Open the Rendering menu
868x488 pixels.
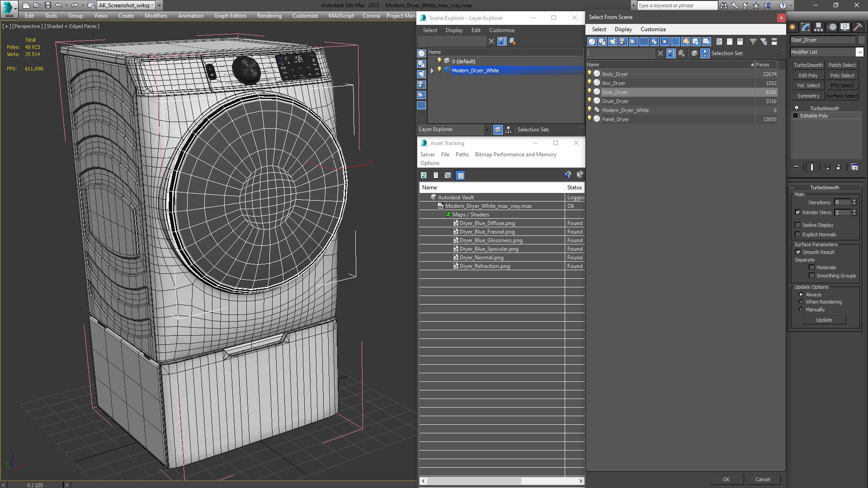[269, 16]
